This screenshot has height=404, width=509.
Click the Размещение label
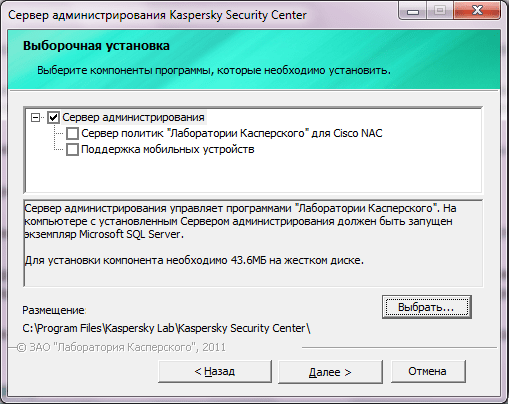(54, 310)
